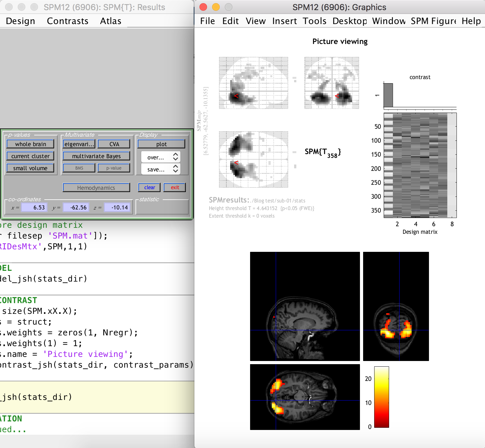The height and width of the screenshot is (448, 485).
Task: Click the whole brain p-values button
Action: click(30, 144)
